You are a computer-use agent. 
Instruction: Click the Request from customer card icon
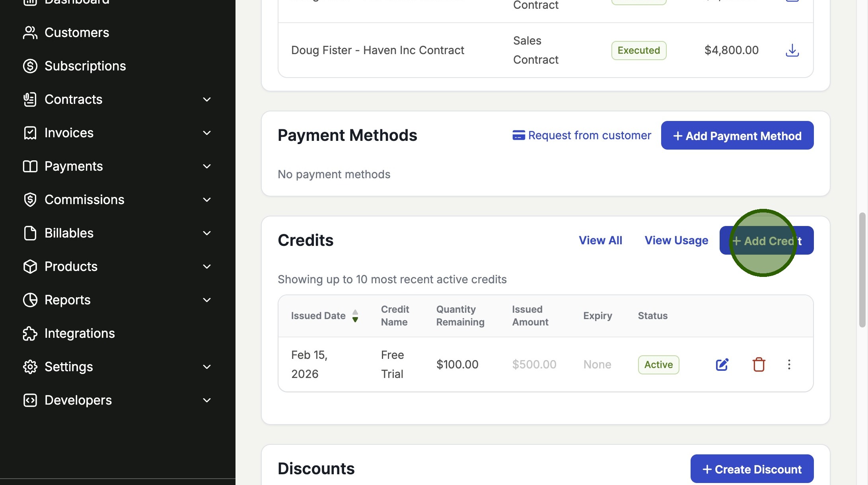coord(518,136)
